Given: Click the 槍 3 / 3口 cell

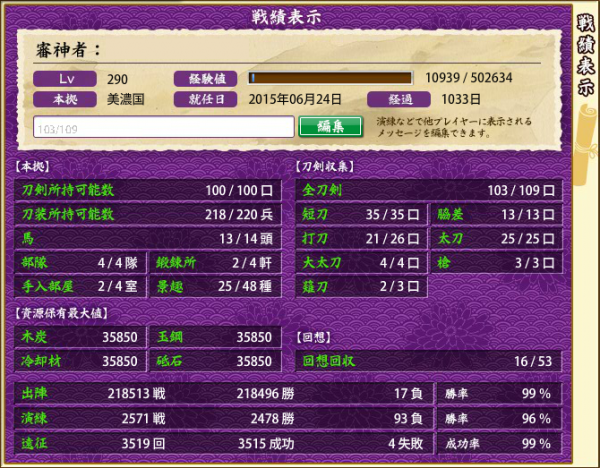Looking at the screenshot, I should tap(497, 263).
